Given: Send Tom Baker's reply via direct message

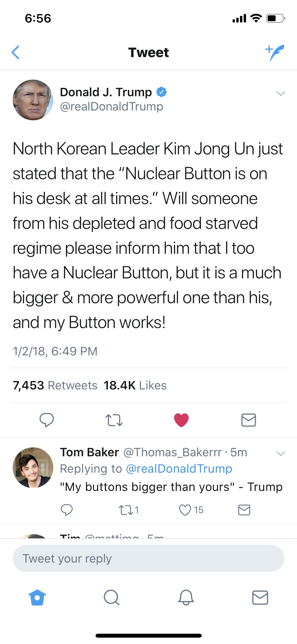Looking at the screenshot, I should click(x=244, y=510).
